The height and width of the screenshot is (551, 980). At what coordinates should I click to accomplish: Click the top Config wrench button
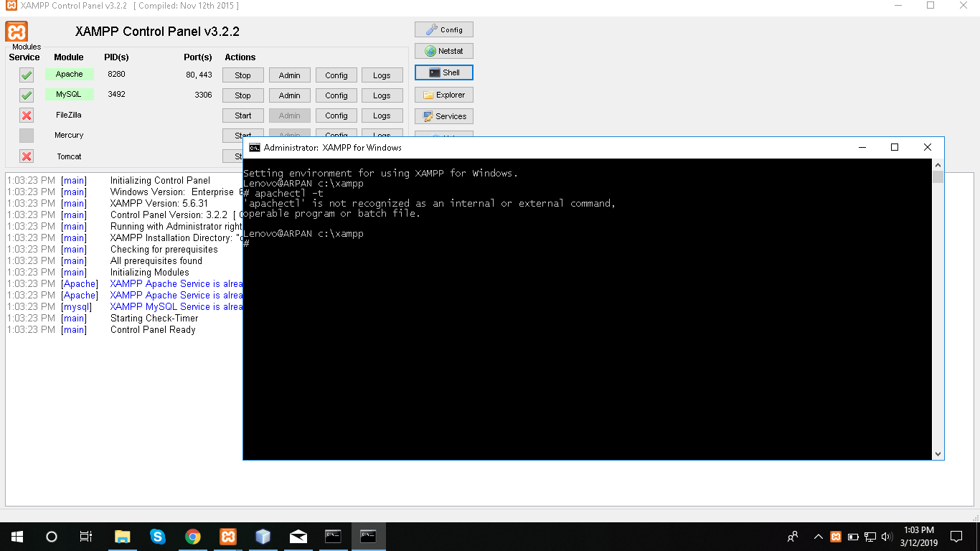point(443,29)
